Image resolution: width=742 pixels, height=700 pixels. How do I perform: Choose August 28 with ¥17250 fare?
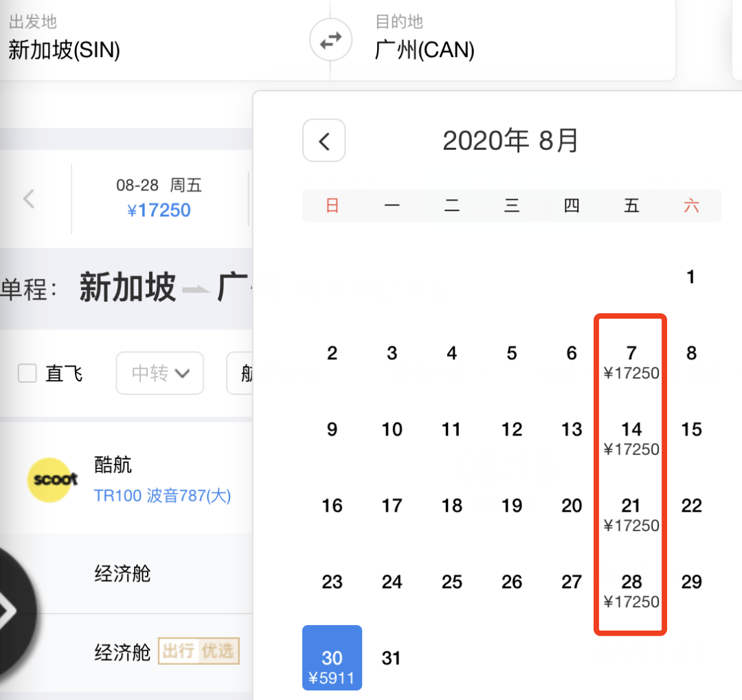click(631, 591)
